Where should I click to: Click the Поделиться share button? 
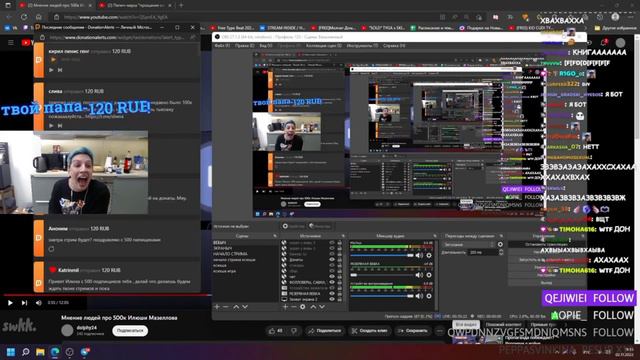coord(325,331)
